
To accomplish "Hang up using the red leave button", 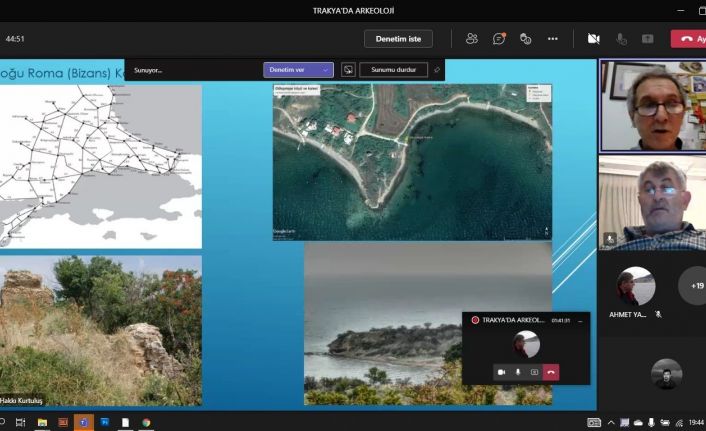I will (x=689, y=39).
